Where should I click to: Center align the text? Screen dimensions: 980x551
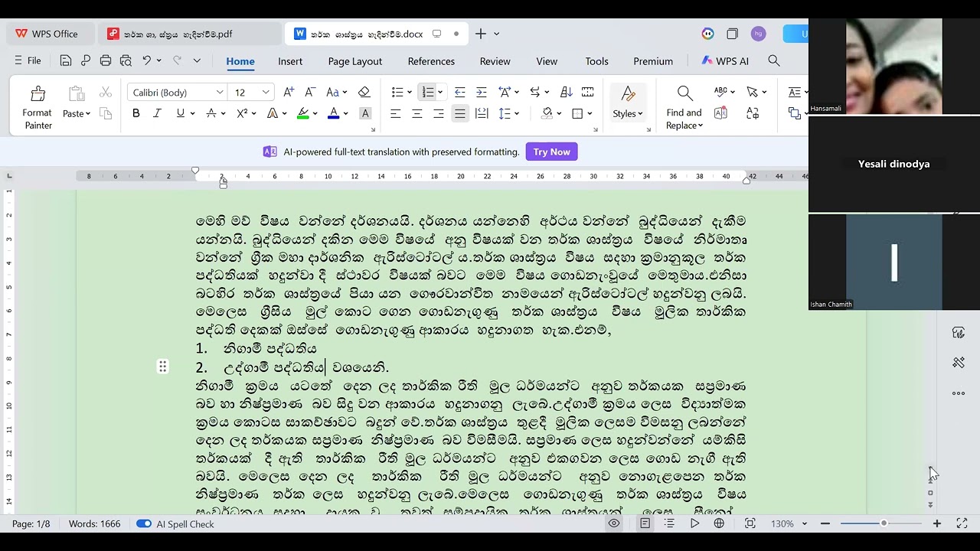[417, 113]
